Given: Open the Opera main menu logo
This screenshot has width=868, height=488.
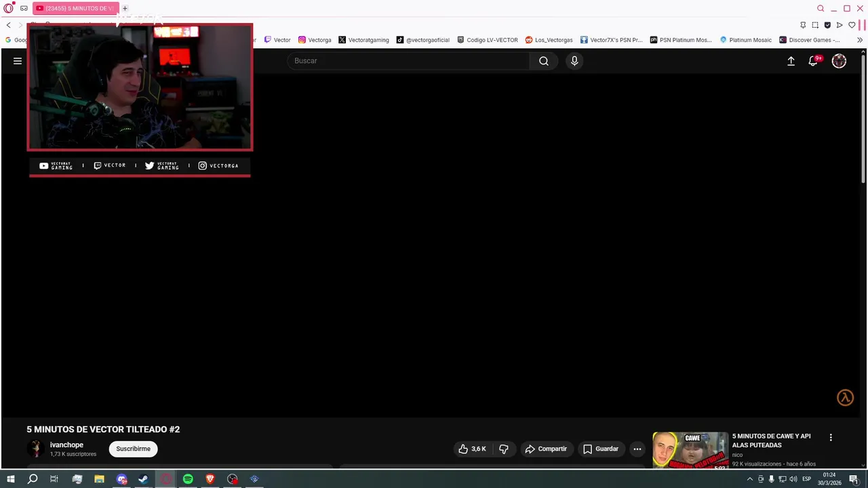Looking at the screenshot, I should tap(8, 8).
